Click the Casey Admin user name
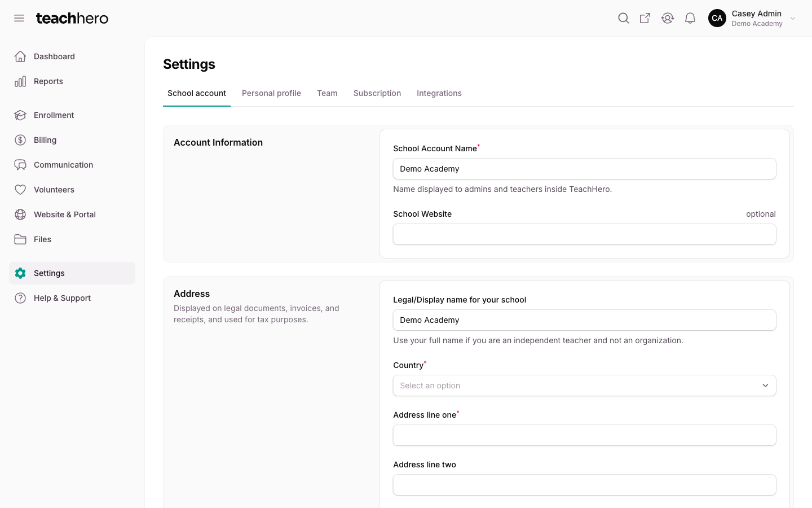 pyautogui.click(x=756, y=14)
